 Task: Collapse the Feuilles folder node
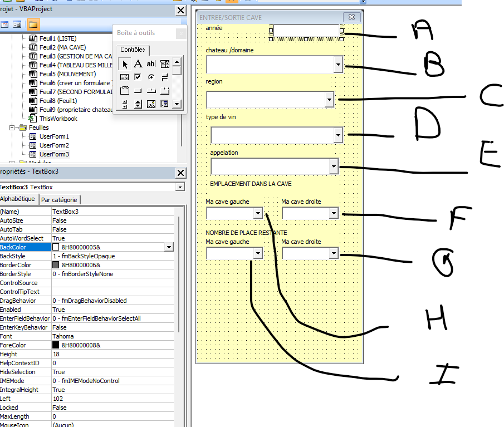(12, 127)
